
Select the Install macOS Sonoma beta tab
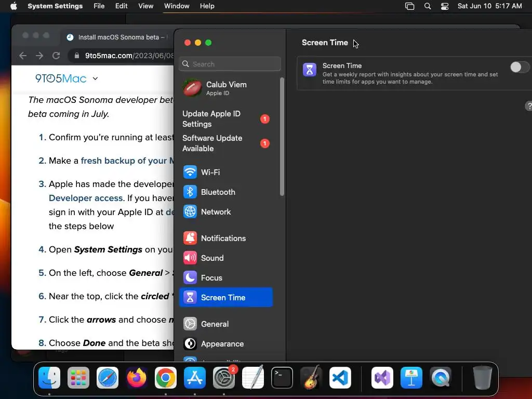pos(118,37)
